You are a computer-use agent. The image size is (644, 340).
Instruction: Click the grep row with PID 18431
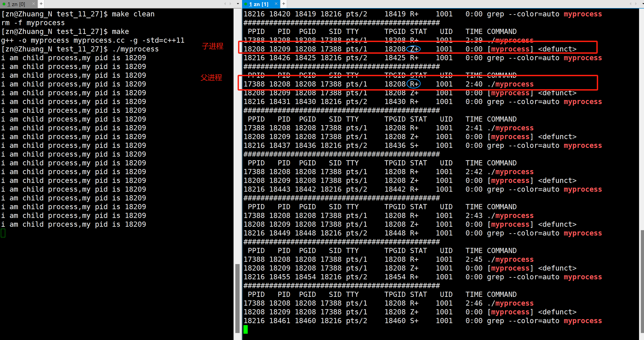click(423, 102)
